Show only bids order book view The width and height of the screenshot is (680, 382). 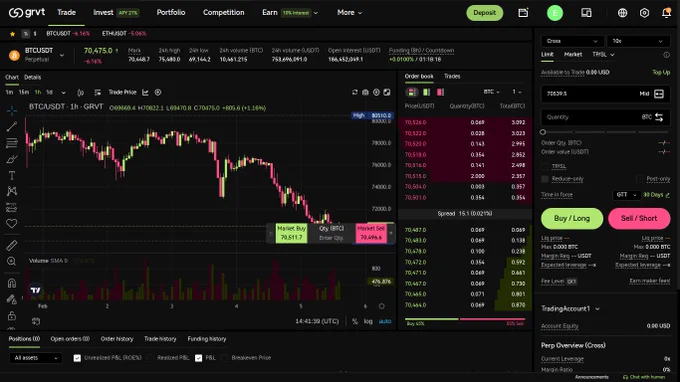point(427,92)
